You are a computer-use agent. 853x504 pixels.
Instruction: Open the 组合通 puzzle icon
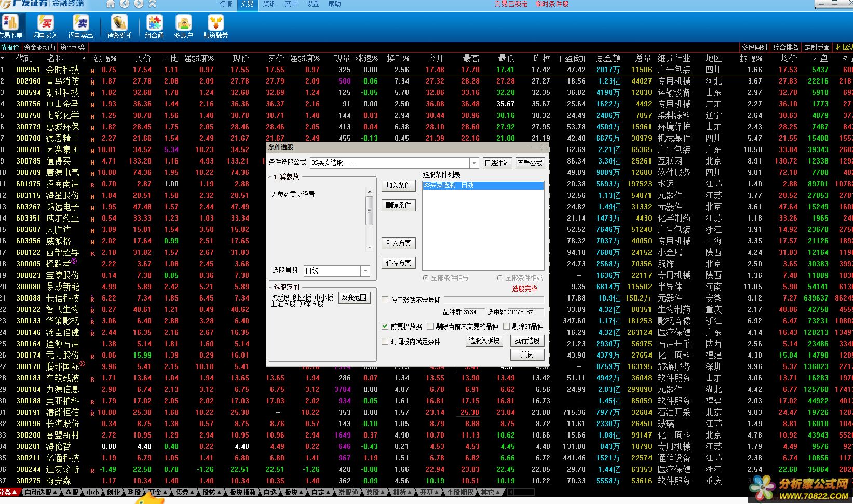(x=155, y=26)
